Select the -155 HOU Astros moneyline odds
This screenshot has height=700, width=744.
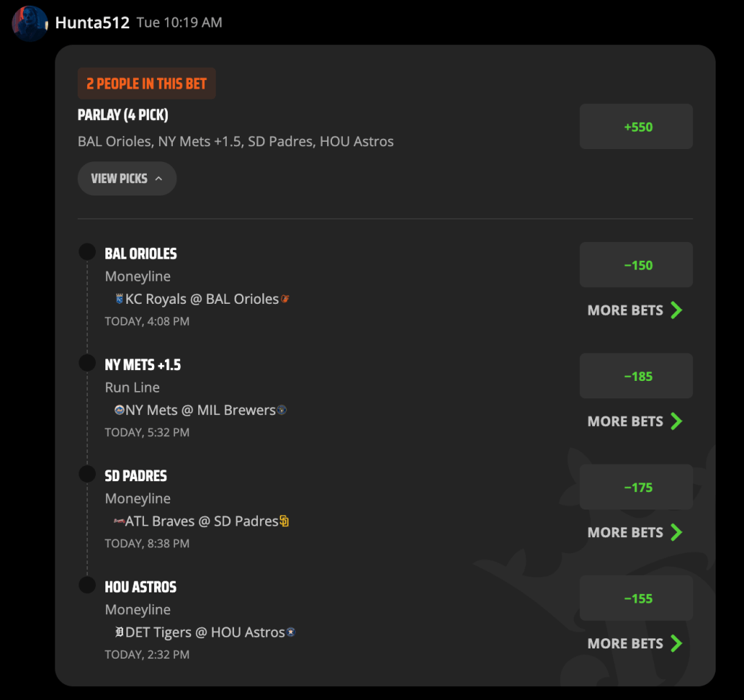point(636,598)
